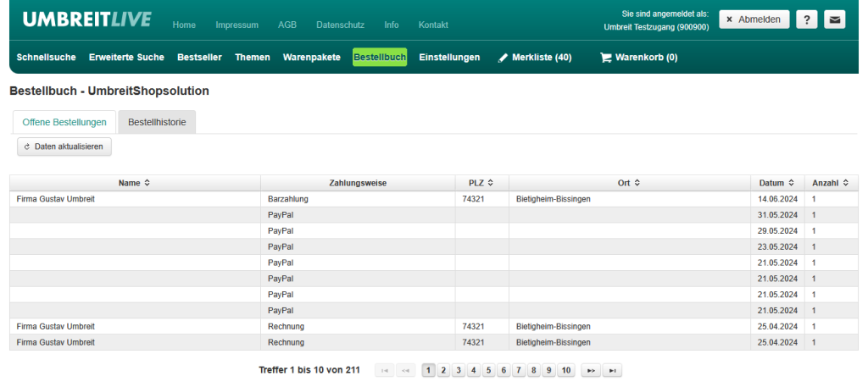The image size is (868, 387).
Task: Click the envelope mail icon in header
Action: (x=835, y=20)
